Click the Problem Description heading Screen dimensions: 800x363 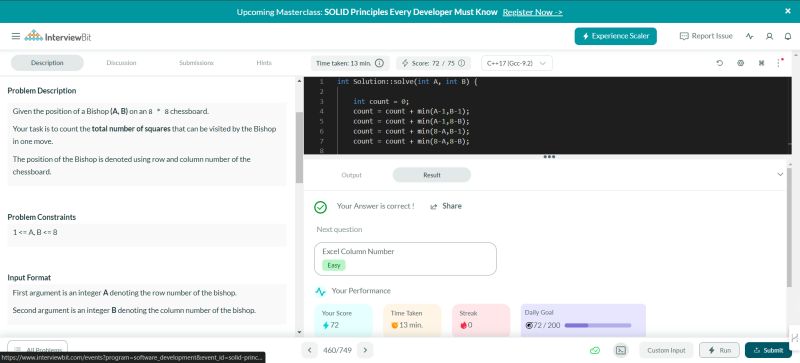[42, 90]
